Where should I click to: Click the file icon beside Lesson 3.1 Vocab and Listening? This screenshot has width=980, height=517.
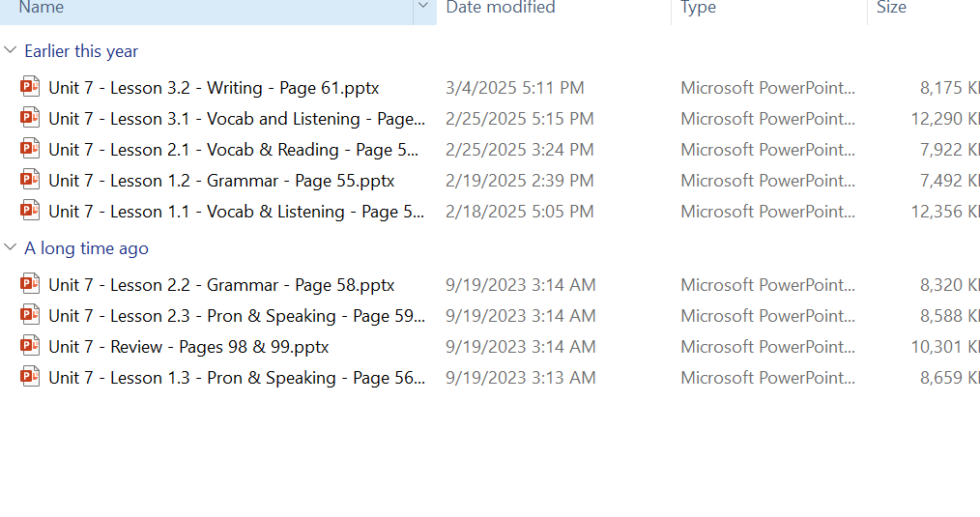30,118
